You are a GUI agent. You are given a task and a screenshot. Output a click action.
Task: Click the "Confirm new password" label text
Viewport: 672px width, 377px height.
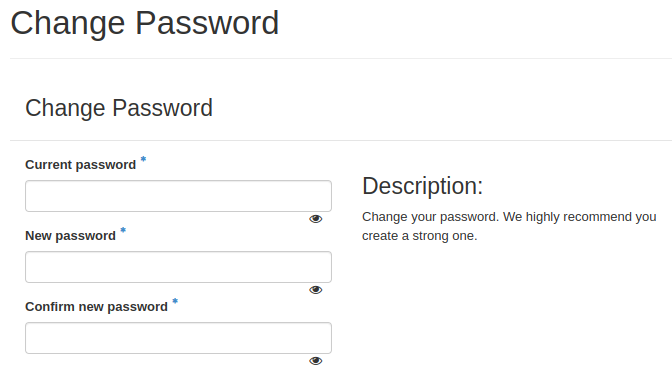[96, 307]
